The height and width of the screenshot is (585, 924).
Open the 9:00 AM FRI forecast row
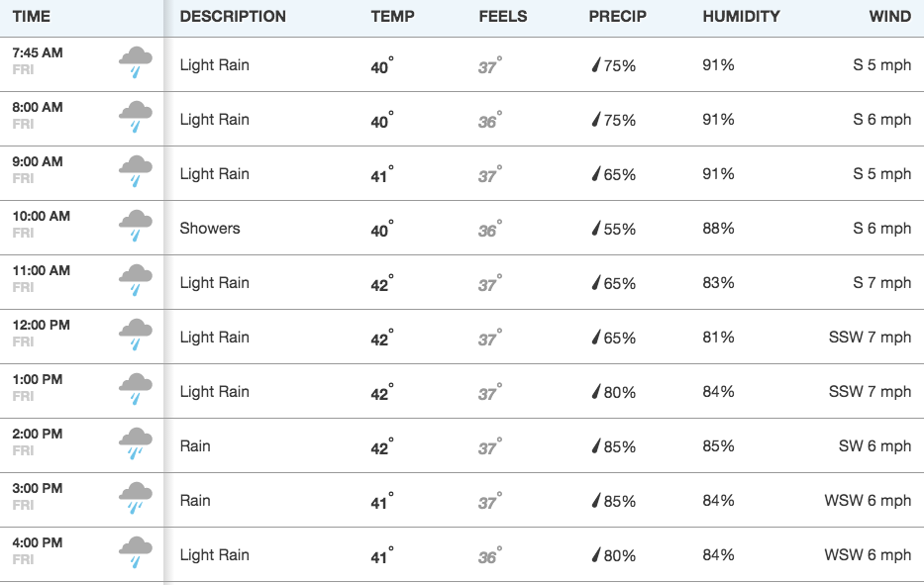coord(462,173)
